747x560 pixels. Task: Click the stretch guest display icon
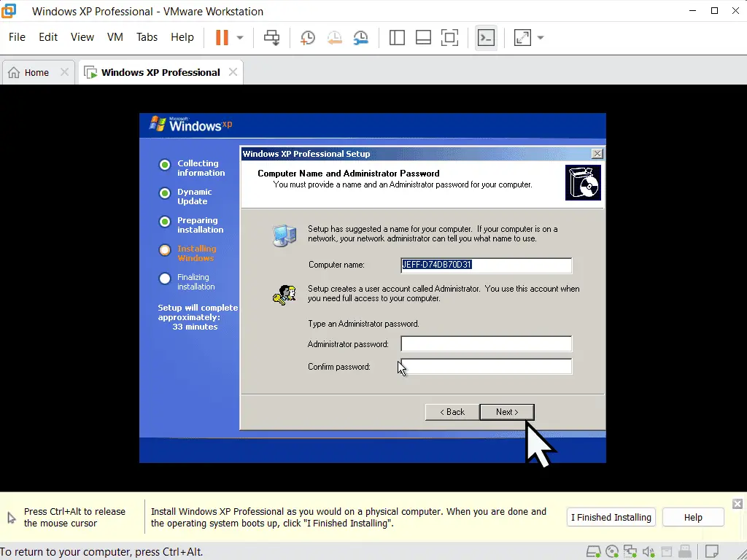click(x=522, y=37)
